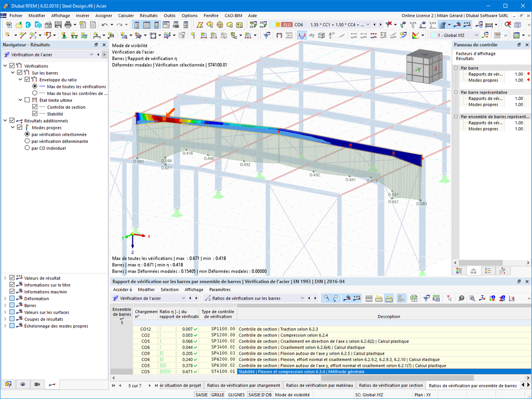Viewport: 532px width, 399px height.
Task: Click the eye display tab in navigator
Action: (22, 384)
